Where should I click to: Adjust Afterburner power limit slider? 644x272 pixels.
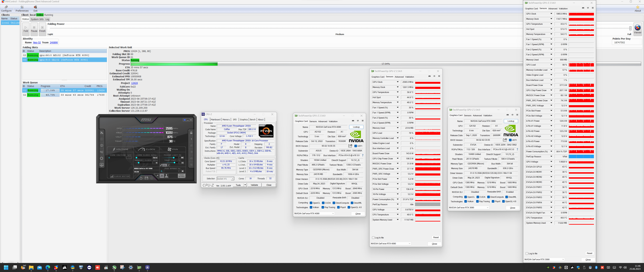click(x=174, y=158)
